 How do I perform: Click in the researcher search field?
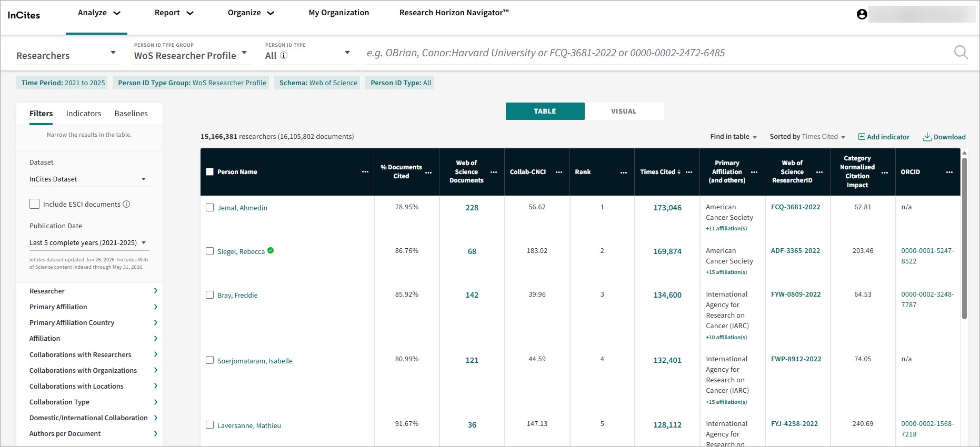coord(658,53)
